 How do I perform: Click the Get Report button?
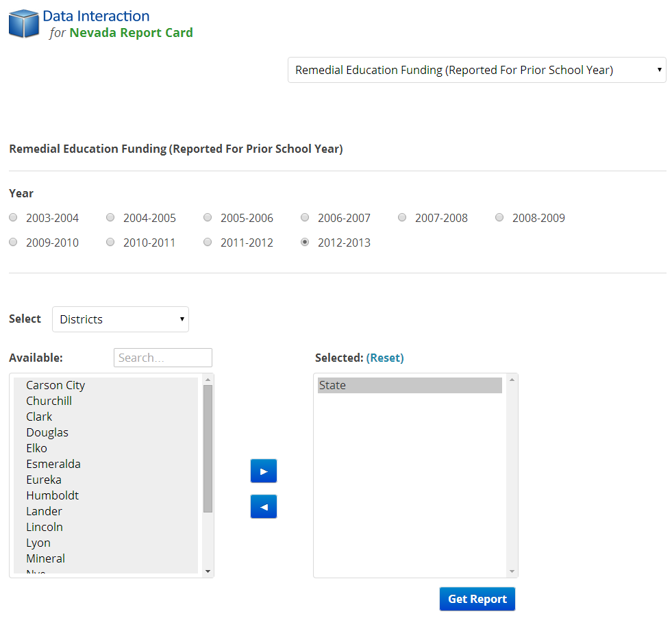[x=477, y=599]
